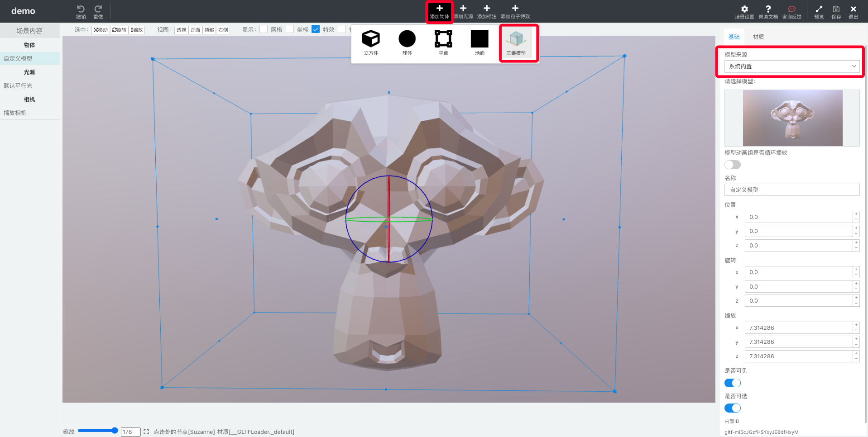Click the 缩放 zoom slider handle
The width and height of the screenshot is (868, 437).
[x=115, y=431]
